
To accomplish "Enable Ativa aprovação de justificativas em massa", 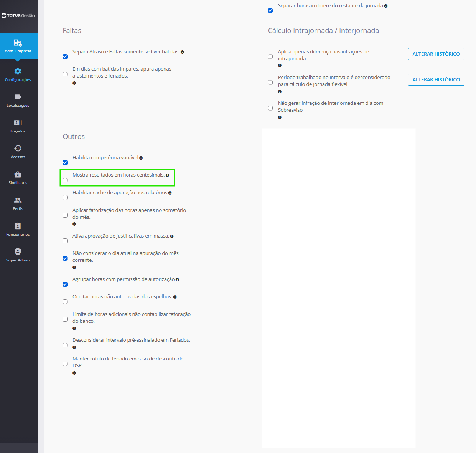I will pyautogui.click(x=65, y=241).
